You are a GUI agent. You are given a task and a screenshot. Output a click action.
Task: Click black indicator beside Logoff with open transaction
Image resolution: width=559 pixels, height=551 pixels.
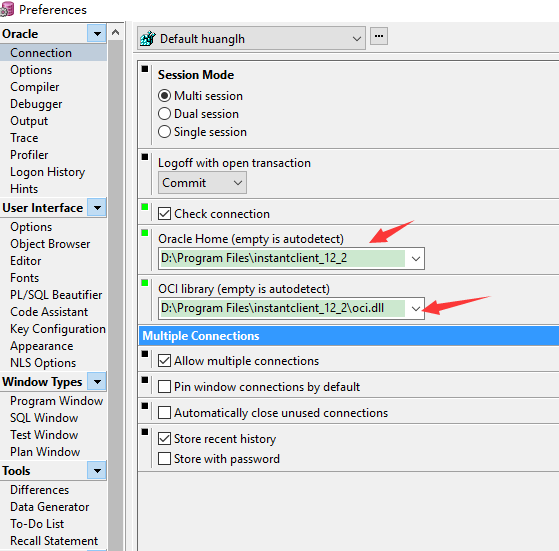point(145,157)
